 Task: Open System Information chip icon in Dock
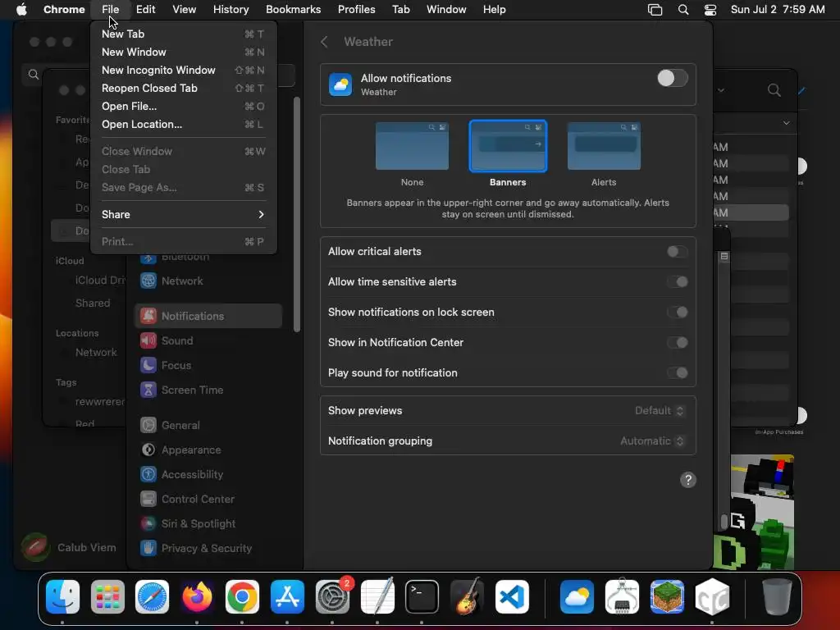coord(622,596)
